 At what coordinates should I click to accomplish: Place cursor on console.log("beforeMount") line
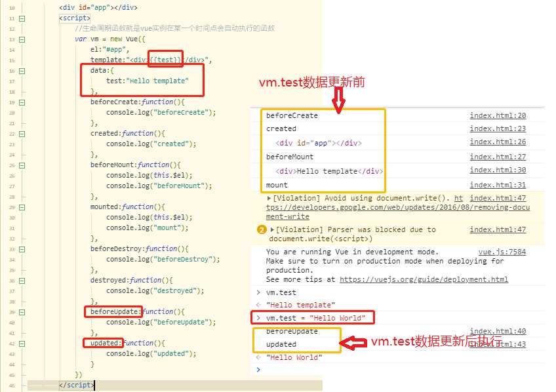[x=159, y=186]
